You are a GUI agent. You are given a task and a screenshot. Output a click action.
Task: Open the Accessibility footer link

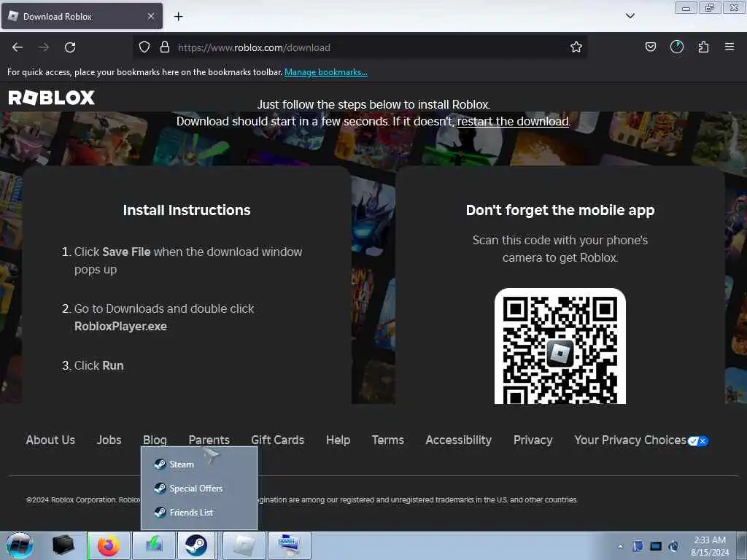[x=458, y=440]
